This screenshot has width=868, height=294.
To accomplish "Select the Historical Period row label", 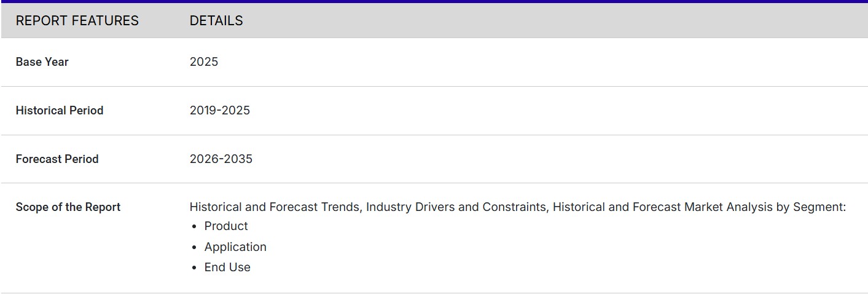I will tap(59, 111).
